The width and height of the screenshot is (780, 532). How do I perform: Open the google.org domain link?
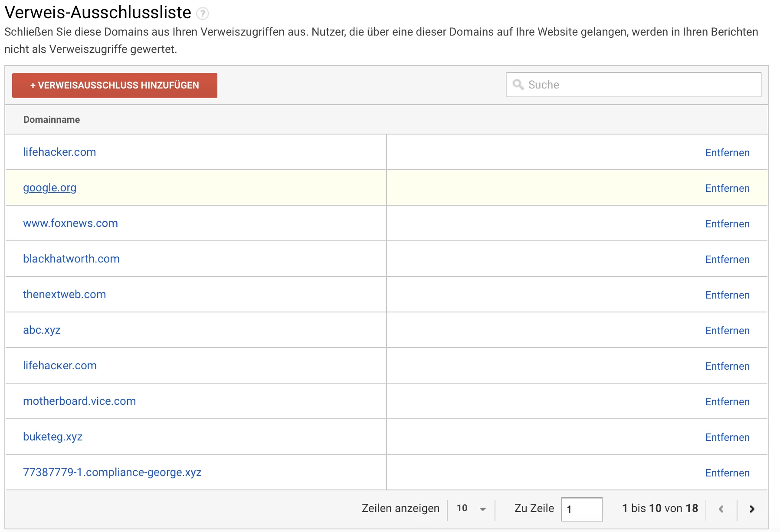pos(49,188)
